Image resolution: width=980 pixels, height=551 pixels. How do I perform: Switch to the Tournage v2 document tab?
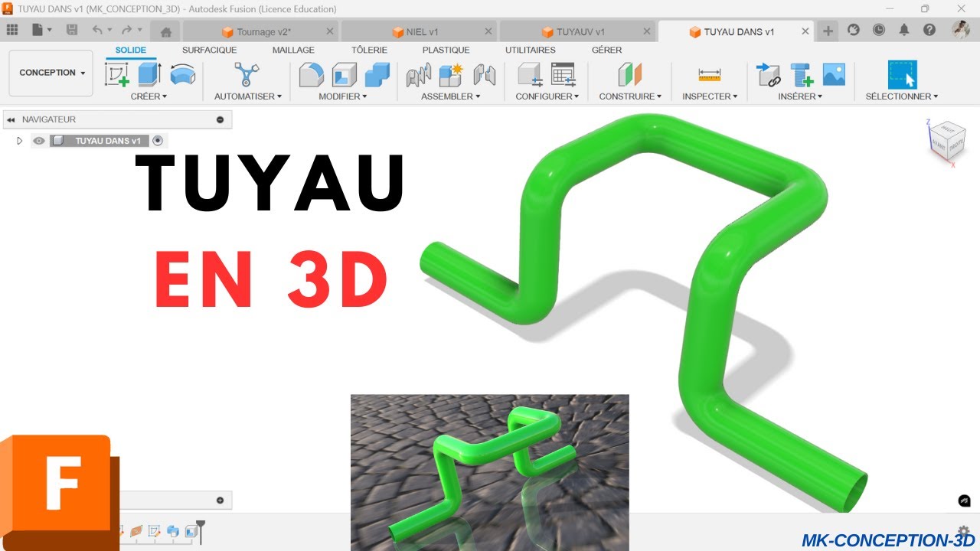coord(263,32)
